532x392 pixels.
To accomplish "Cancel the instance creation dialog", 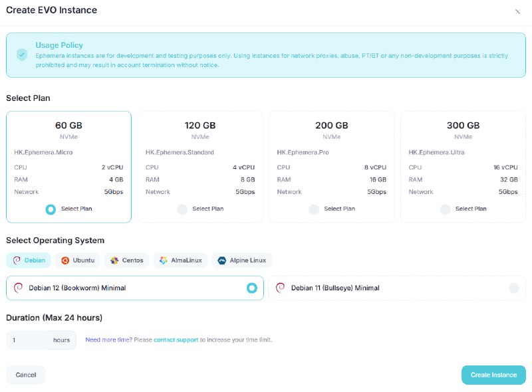I will click(26, 375).
